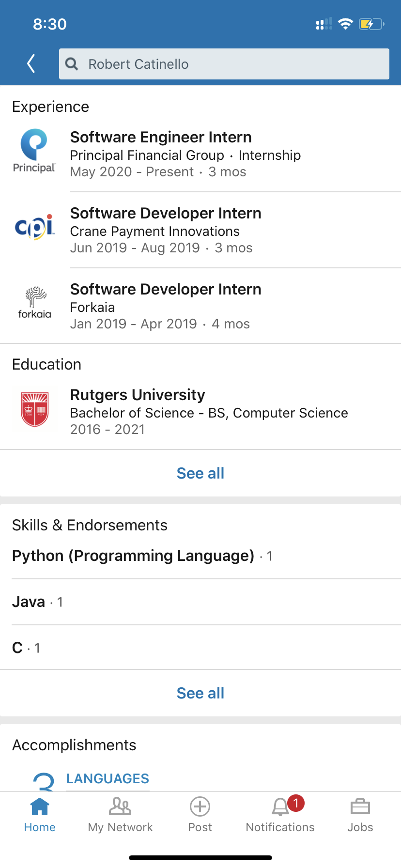Open the Principal Financial Group logo

[34, 151]
